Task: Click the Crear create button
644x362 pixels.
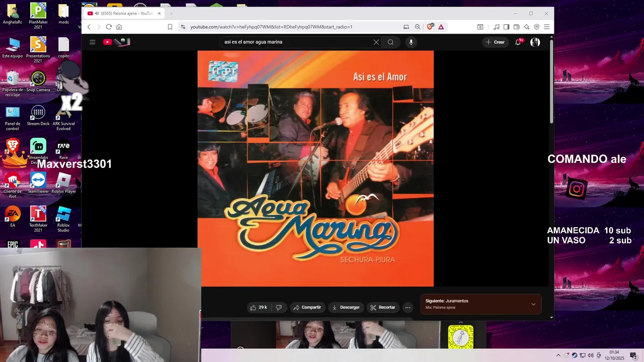Action: [495, 42]
